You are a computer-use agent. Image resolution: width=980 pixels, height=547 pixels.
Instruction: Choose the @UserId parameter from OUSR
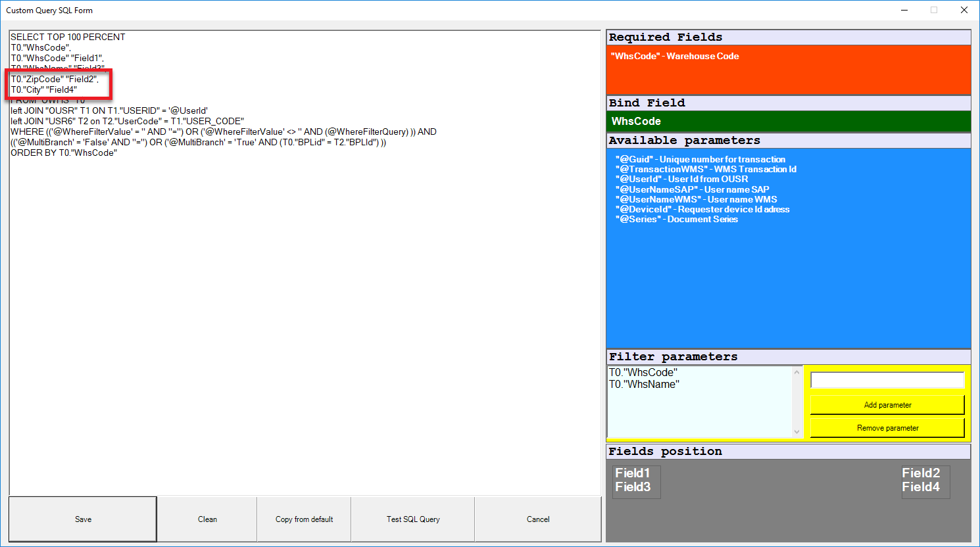(681, 179)
